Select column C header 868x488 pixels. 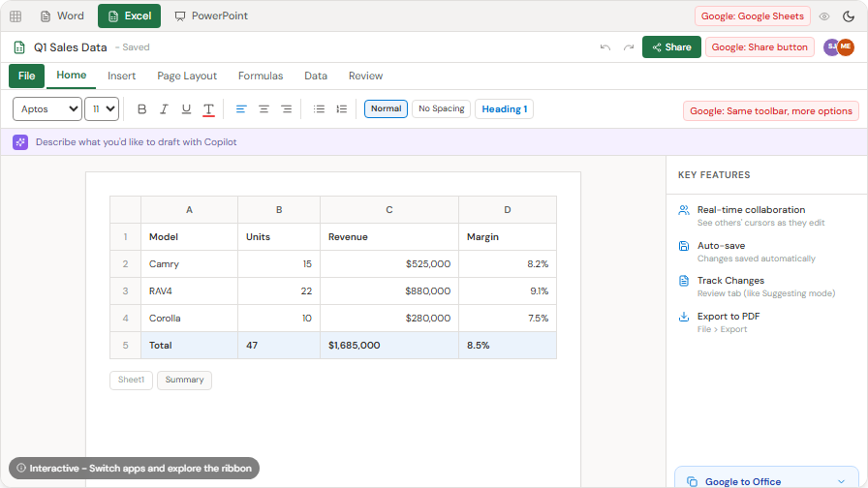(389, 210)
